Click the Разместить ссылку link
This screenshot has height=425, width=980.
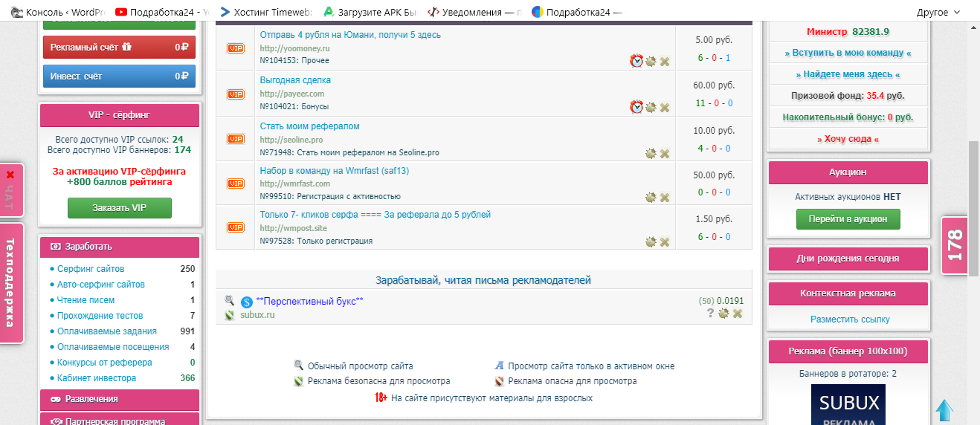[x=850, y=319]
